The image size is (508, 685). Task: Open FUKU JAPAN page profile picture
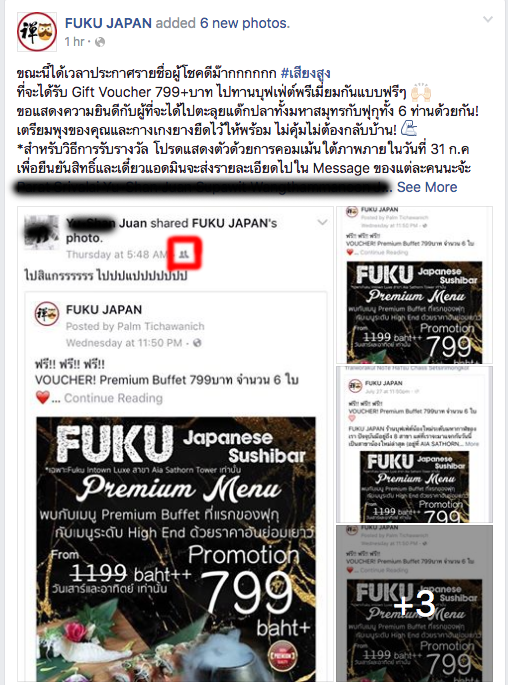37,31
